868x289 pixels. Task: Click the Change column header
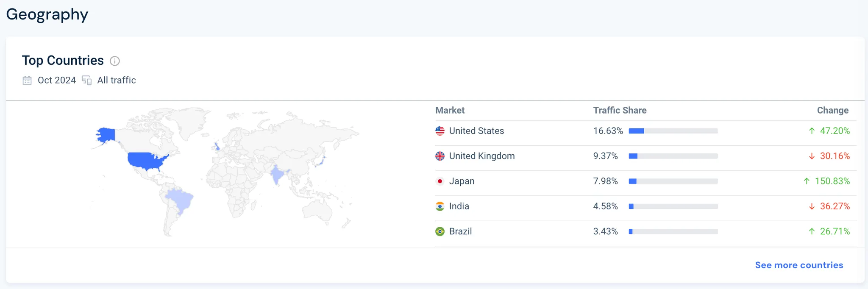point(832,111)
